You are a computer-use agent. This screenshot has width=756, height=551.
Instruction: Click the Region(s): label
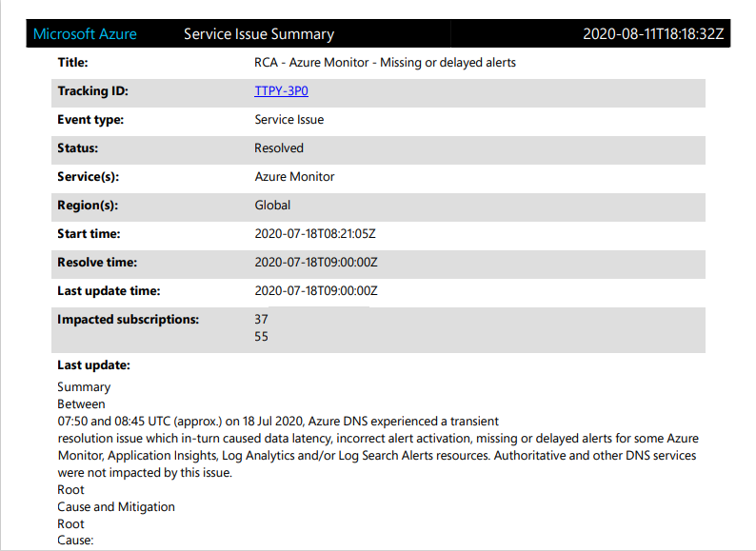(88, 206)
